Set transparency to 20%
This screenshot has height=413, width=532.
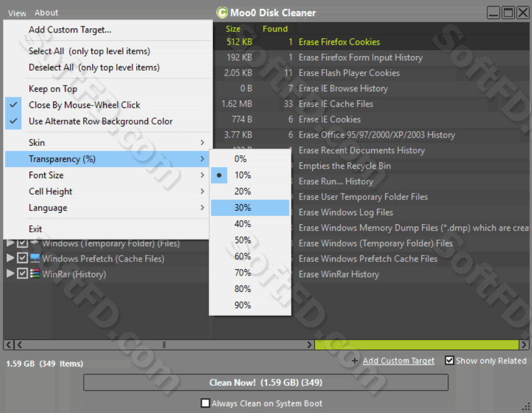pyautogui.click(x=250, y=191)
